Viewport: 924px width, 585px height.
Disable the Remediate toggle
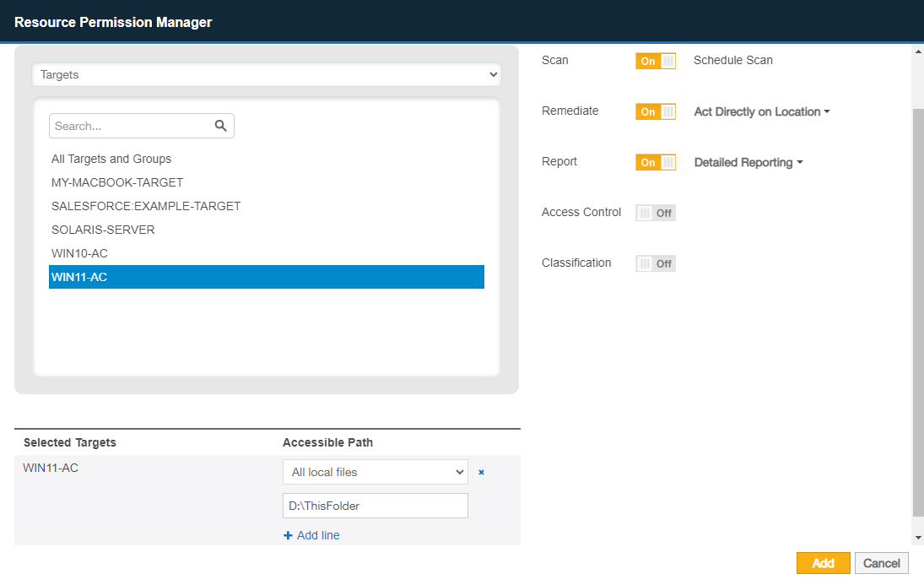click(x=656, y=111)
